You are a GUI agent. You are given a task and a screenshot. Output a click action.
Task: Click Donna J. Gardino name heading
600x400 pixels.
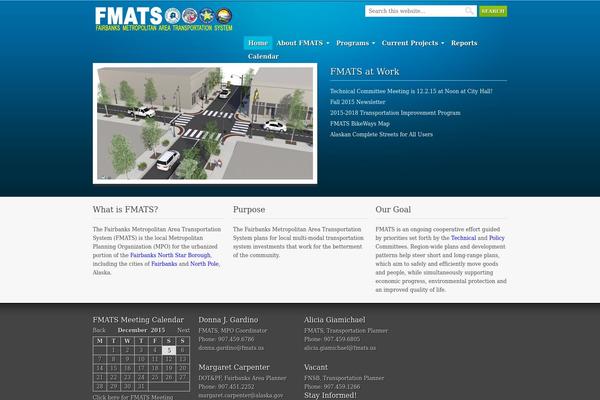228,320
